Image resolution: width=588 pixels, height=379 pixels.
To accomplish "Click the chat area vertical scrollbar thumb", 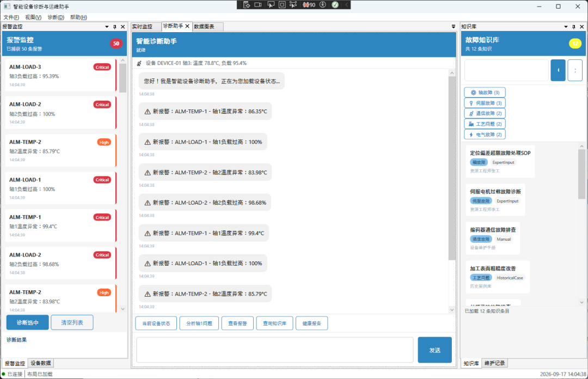I will pyautogui.click(x=452, y=168).
